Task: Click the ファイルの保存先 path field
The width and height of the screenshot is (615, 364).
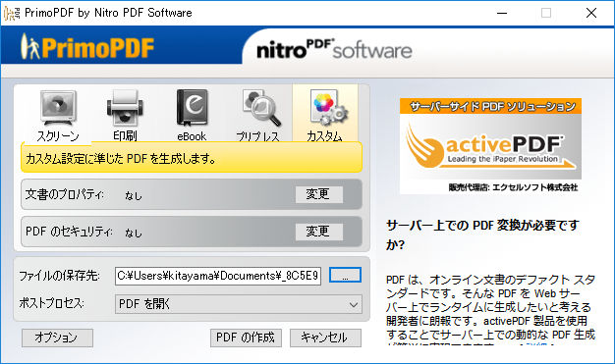Action: pos(218,276)
